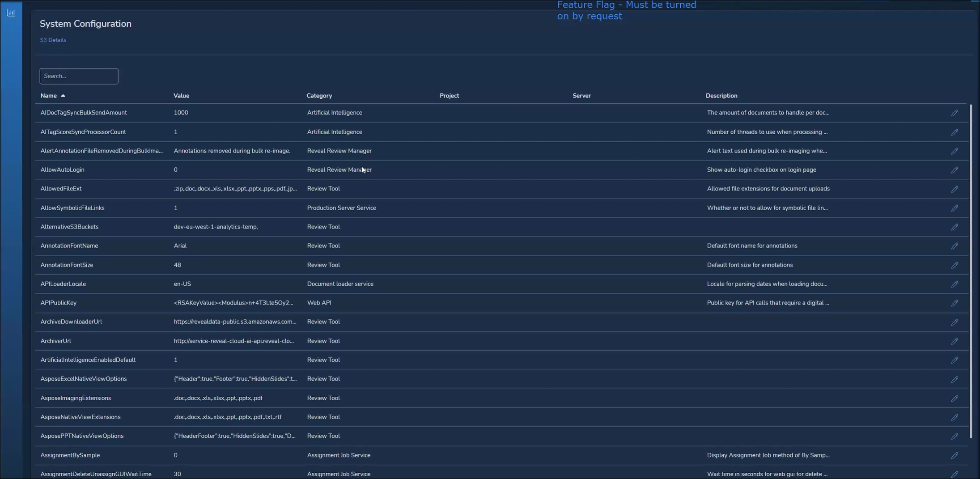The image size is (980, 479).
Task: Select the AsposeExcelNativeViewOptions Header value
Action: pyautogui.click(x=235, y=379)
